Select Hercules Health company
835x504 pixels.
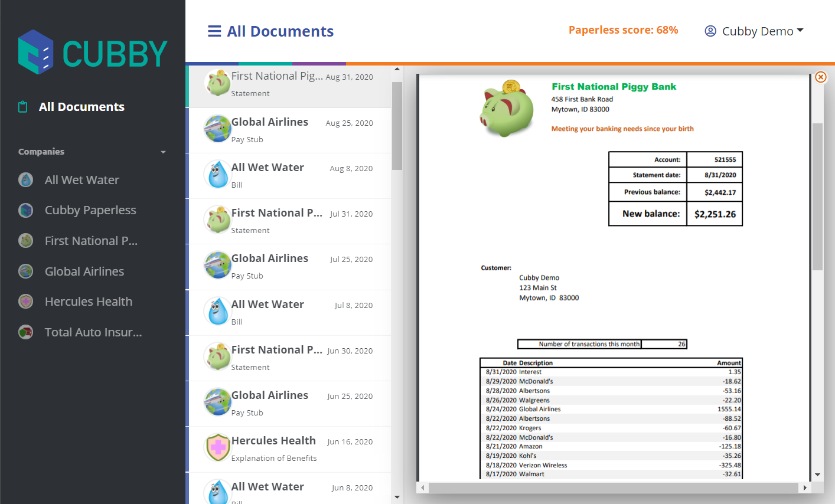click(89, 302)
